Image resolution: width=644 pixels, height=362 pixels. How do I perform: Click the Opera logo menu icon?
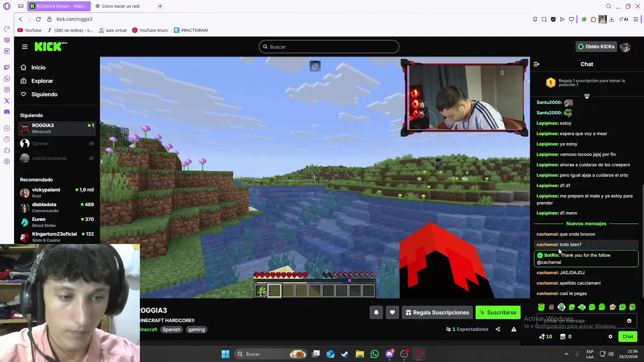pos(7,6)
